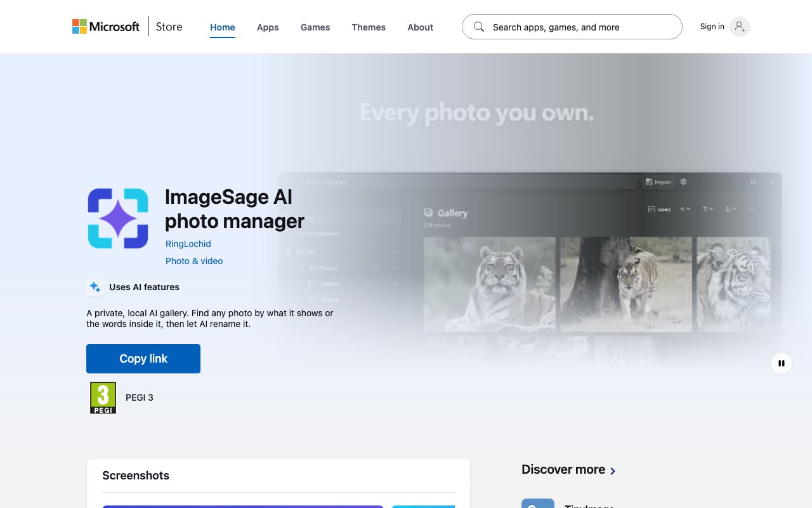Open the RingLochid publisher link
Screen dimensions: 812x508
point(188,244)
